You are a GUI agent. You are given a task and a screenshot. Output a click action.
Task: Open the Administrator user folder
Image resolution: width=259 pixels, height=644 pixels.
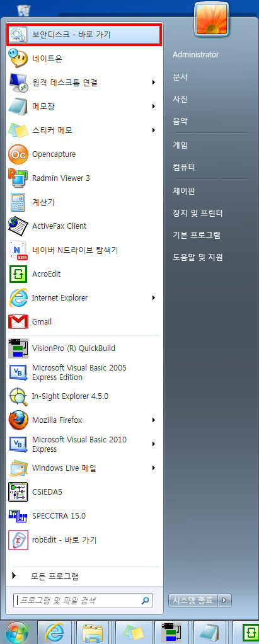pyautogui.click(x=195, y=55)
